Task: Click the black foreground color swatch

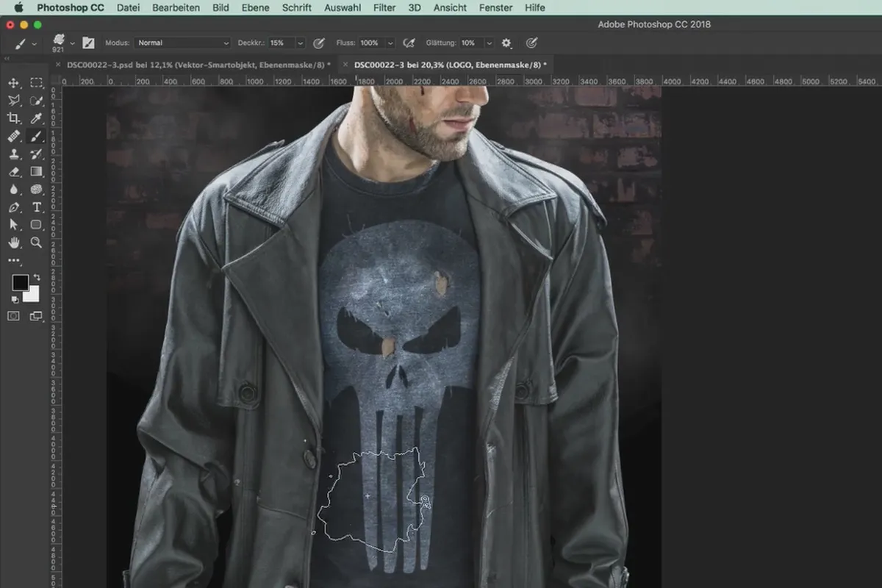Action: (x=20, y=283)
